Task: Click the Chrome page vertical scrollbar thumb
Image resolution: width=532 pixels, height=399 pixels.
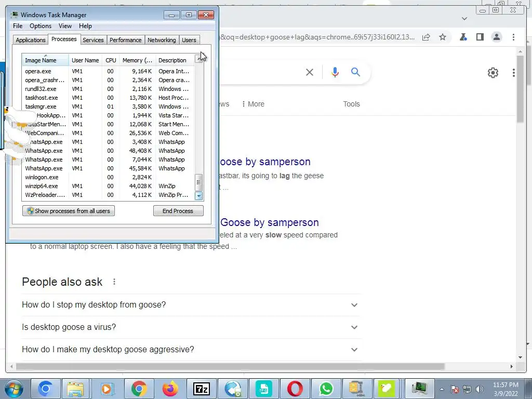Action: 521,89
